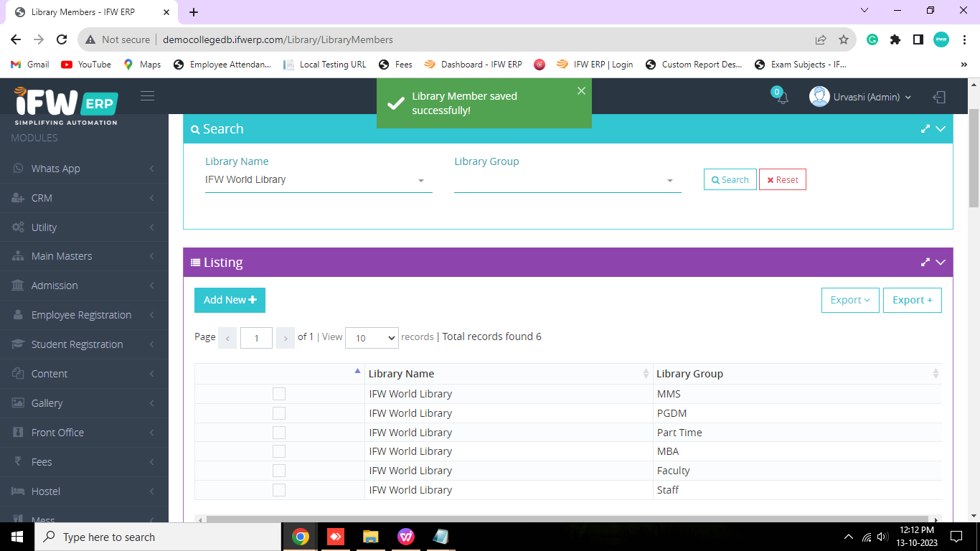
Task: Click the Content module icon
Action: point(18,374)
